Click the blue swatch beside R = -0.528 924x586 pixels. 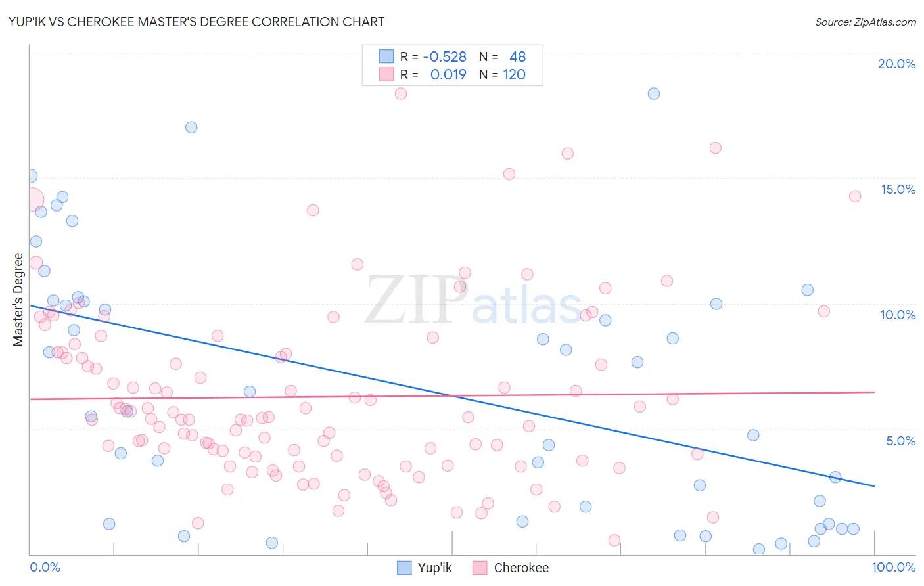click(x=386, y=56)
